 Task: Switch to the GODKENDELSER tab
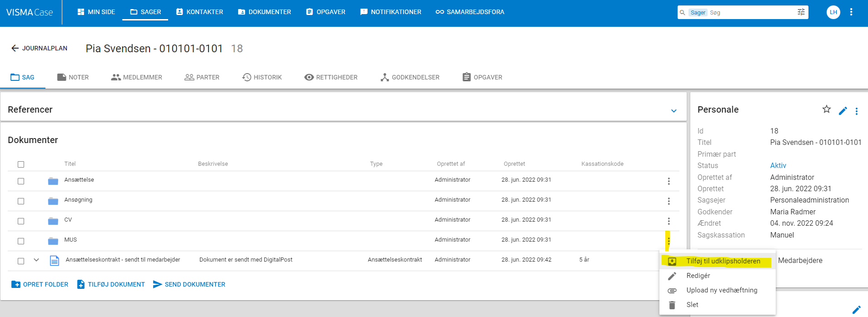pos(410,77)
